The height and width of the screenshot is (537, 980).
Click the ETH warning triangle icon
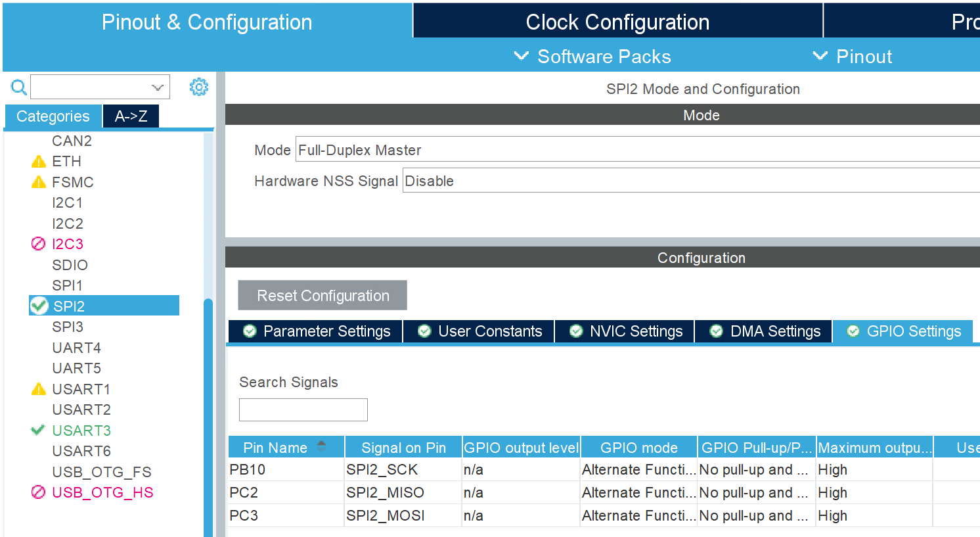point(39,162)
